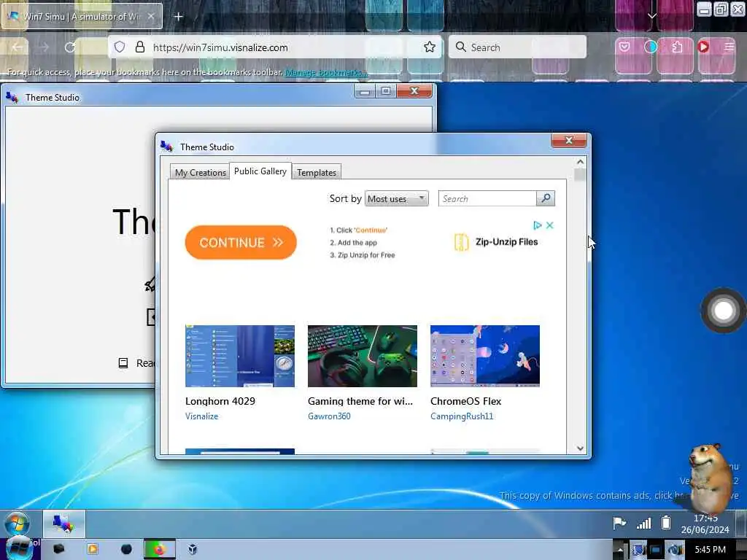Viewport: 747px width, 560px height.
Task: Click the gallery Search text field
Action: [487, 198]
